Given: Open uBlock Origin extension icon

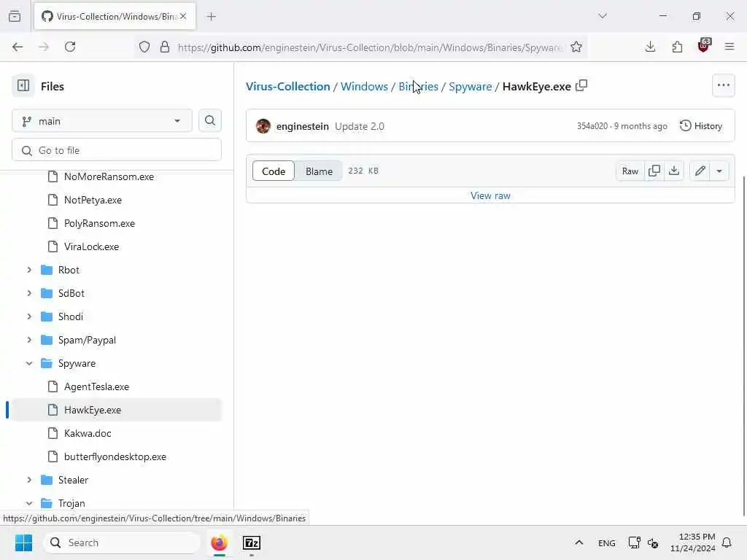Looking at the screenshot, I should [x=704, y=46].
